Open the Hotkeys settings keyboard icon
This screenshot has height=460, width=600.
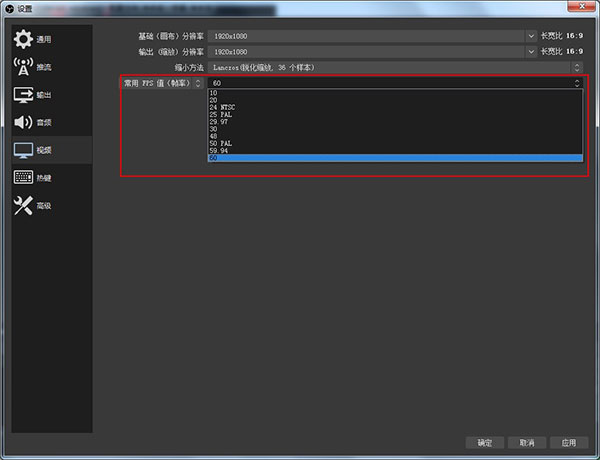[23, 178]
